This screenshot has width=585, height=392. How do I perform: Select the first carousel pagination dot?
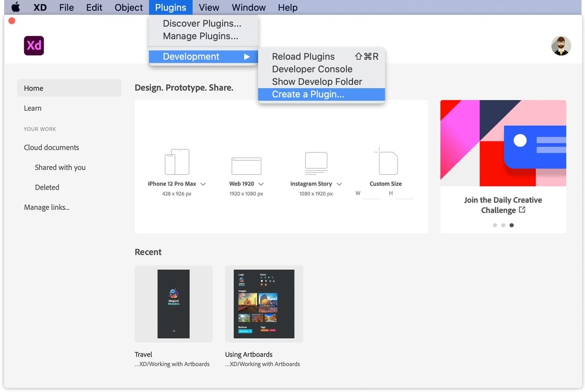495,225
